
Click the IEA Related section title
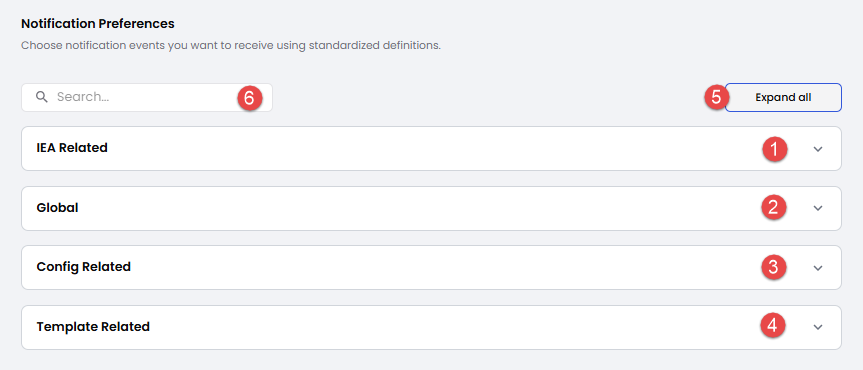click(x=72, y=148)
